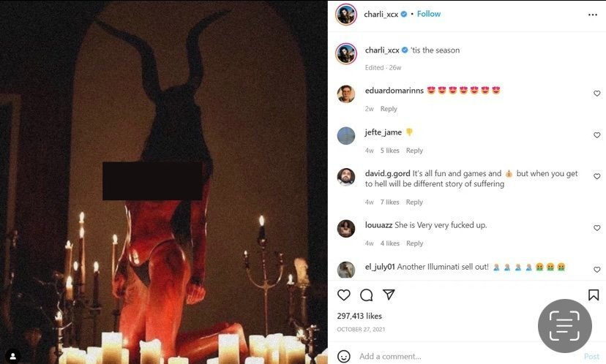Screen dimensions: 606x364
Task: Reply to david.g.gord's comment
Action: click(414, 202)
